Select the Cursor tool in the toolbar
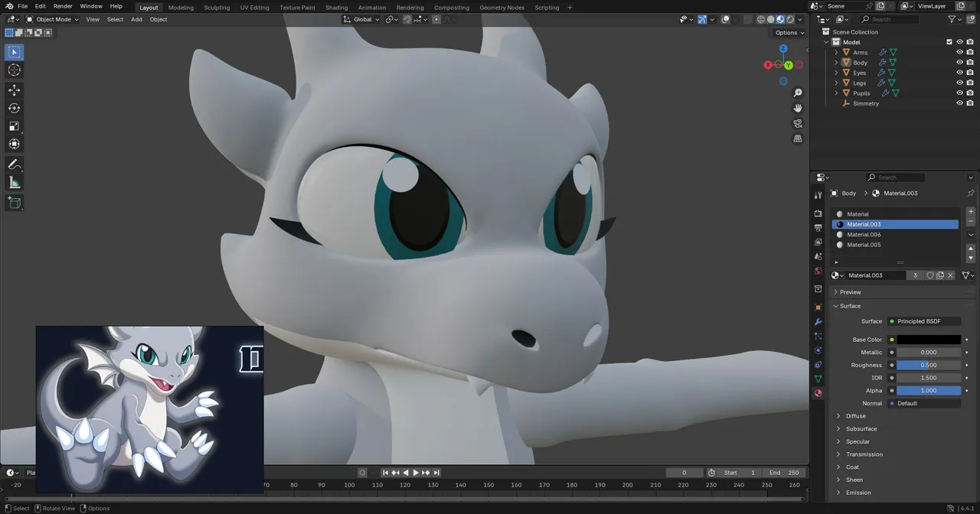 (x=15, y=70)
